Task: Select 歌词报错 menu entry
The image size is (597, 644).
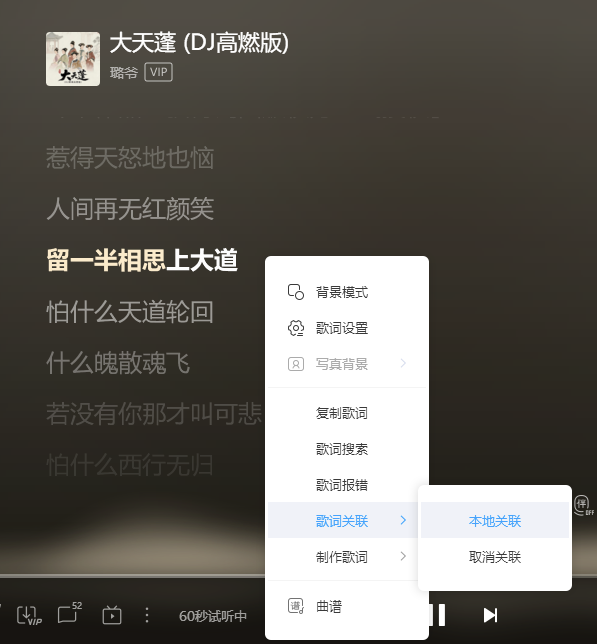Action: tap(342, 485)
